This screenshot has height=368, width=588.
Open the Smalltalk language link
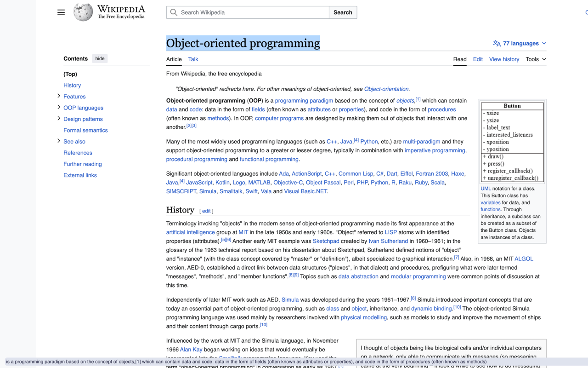(x=231, y=191)
